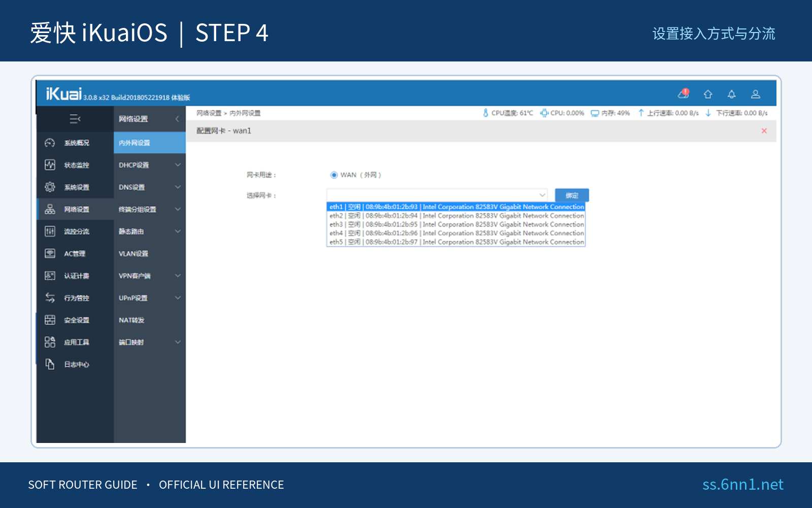The width and height of the screenshot is (812, 508).
Task: Click the 认证计费 label in sidebar
Action: pos(77,276)
